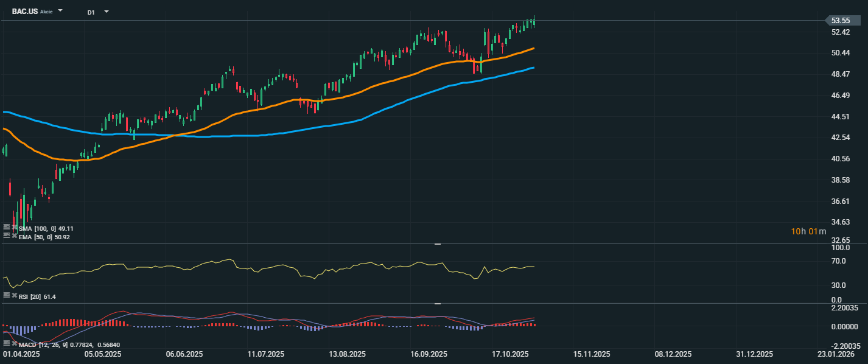
Task: Click the MACD panel resize handle
Action: [437, 304]
